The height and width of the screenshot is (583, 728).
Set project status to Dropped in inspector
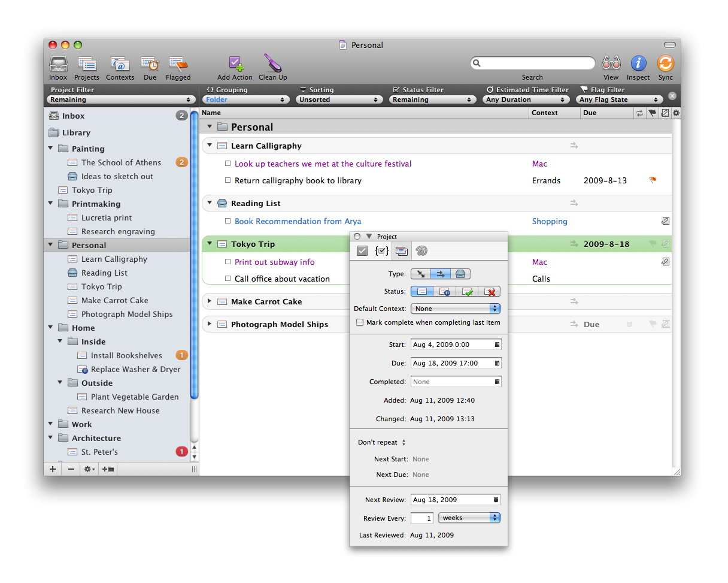(489, 292)
